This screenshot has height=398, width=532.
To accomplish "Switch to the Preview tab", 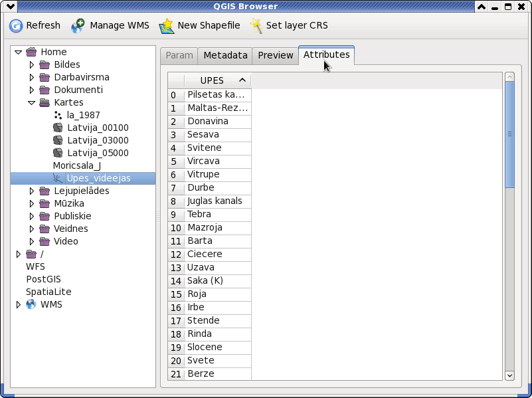I will (276, 56).
